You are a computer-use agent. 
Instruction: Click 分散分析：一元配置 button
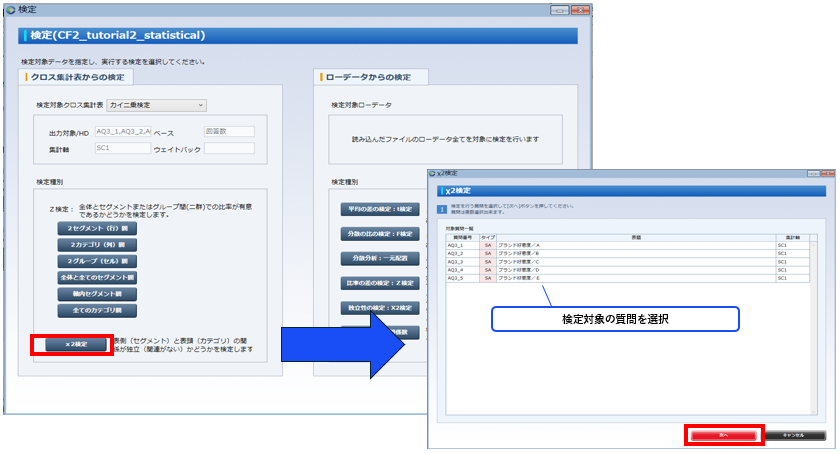380,258
